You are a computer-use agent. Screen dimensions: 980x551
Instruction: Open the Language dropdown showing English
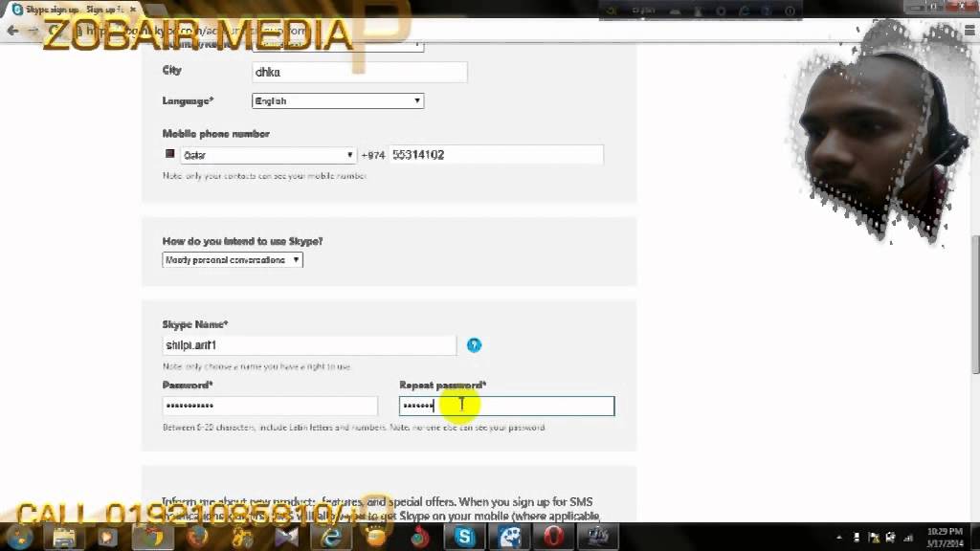[x=338, y=100]
